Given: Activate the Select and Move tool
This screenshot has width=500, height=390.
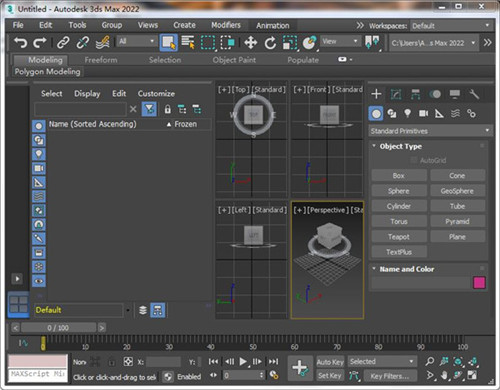Looking at the screenshot, I should tap(250, 43).
